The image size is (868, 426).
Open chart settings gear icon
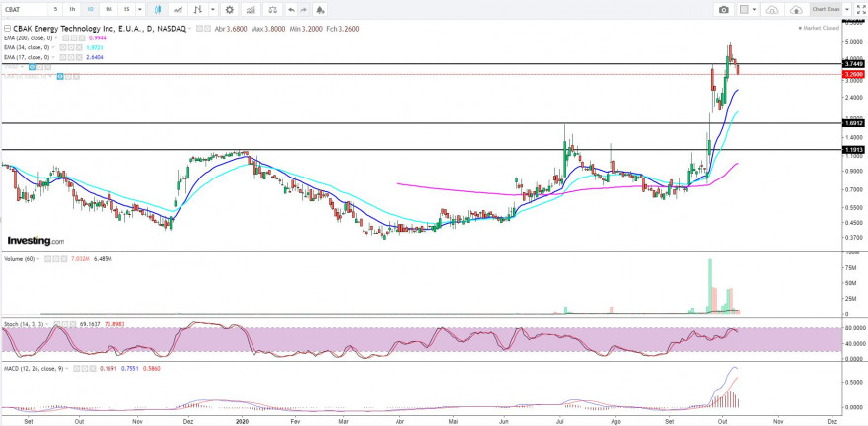(x=229, y=10)
